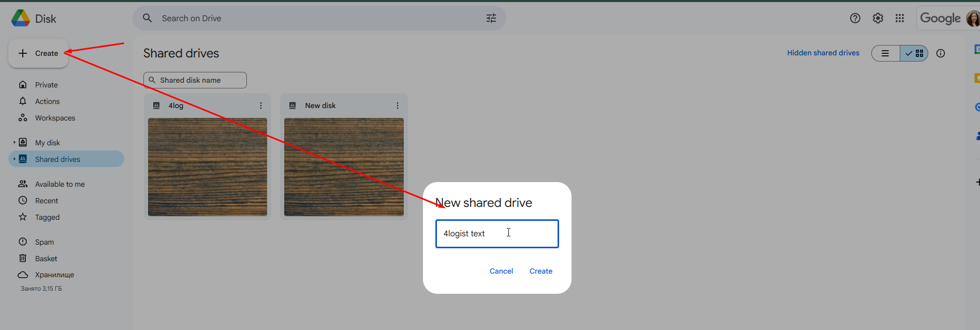This screenshot has height=330, width=980.
Task: Switch to list view layout
Action: click(886, 53)
